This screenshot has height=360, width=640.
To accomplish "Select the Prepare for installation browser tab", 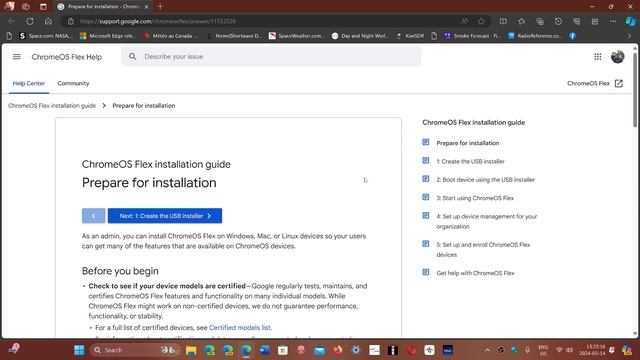I will click(103, 7).
